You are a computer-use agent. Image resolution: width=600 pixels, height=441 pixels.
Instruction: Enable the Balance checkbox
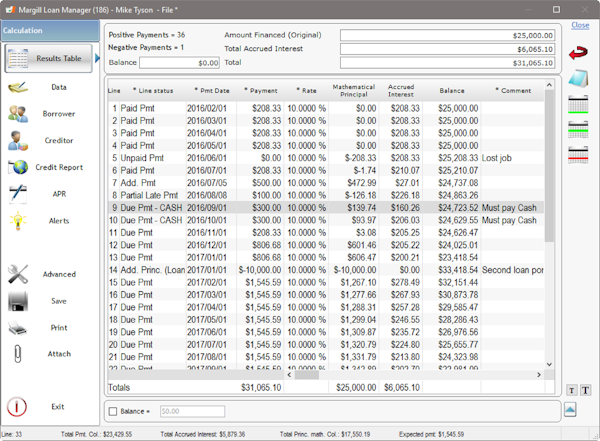pyautogui.click(x=113, y=411)
